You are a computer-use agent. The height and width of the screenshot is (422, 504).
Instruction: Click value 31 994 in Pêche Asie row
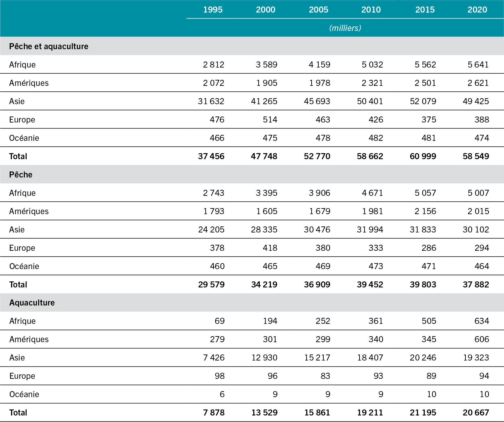[x=370, y=230]
